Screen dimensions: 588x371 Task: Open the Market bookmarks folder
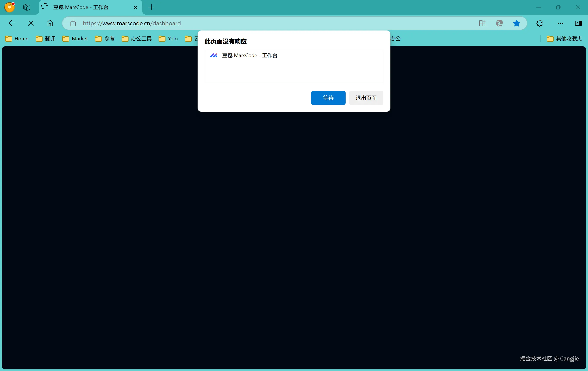75,39
